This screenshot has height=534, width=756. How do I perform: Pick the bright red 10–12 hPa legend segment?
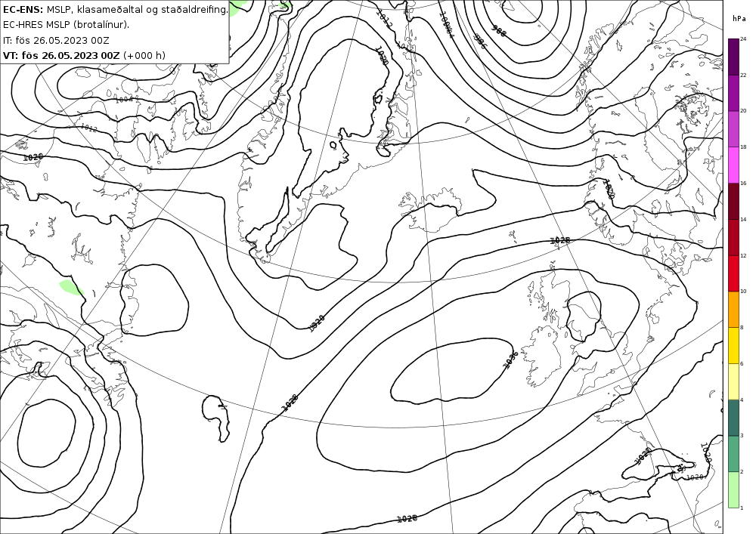(x=733, y=273)
